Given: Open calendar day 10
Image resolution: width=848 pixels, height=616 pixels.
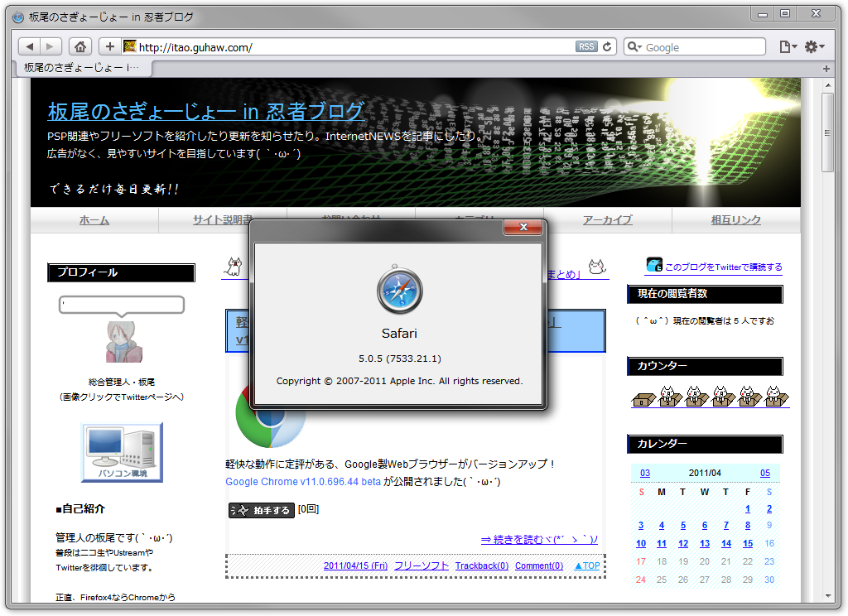Looking at the screenshot, I should point(641,543).
